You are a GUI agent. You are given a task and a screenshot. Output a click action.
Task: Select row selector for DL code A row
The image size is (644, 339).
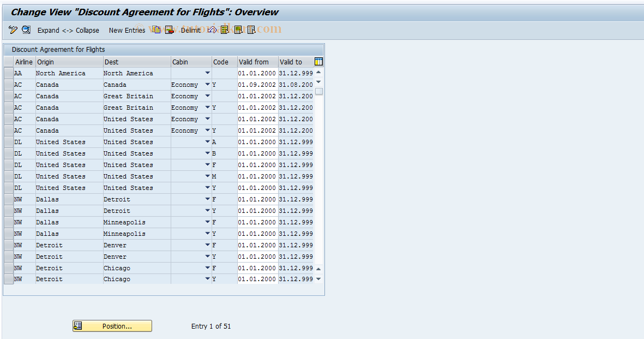(x=9, y=142)
